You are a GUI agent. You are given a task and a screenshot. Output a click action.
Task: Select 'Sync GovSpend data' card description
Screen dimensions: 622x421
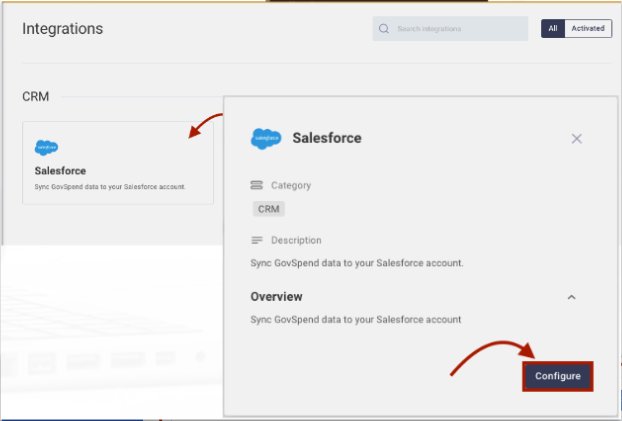(x=110, y=186)
